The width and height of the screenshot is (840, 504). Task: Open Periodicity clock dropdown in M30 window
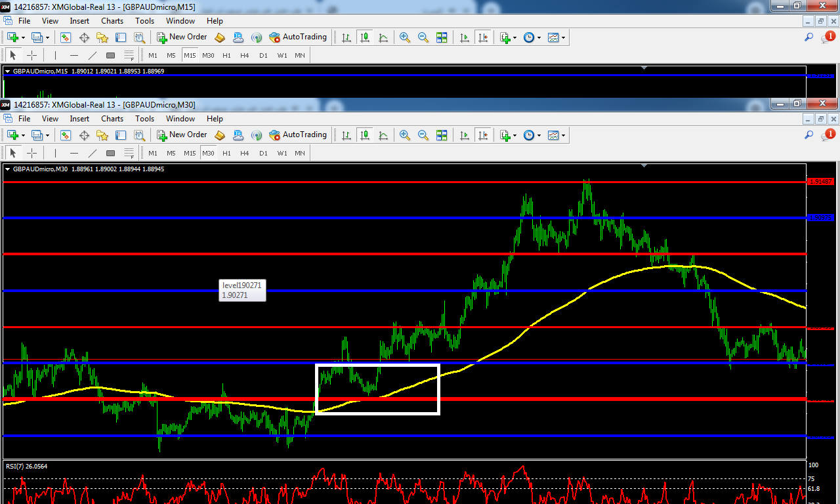pyautogui.click(x=539, y=135)
